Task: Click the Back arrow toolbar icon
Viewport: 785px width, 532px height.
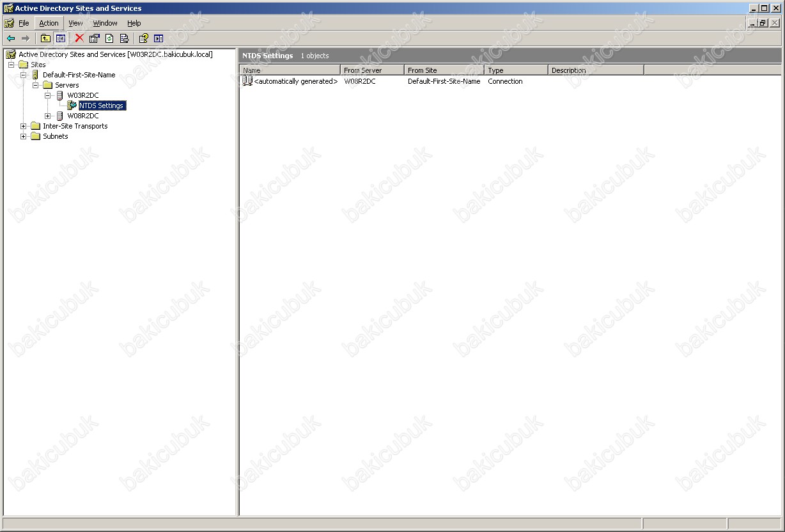Action: pos(11,38)
